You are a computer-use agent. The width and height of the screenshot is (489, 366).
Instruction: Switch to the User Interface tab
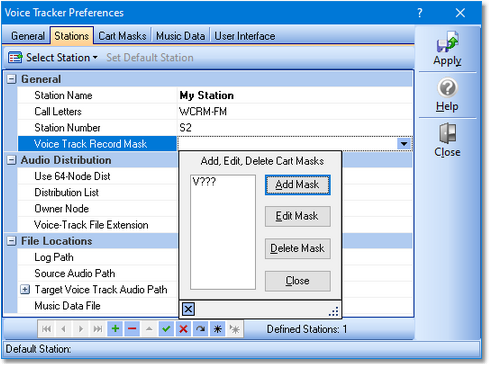245,36
